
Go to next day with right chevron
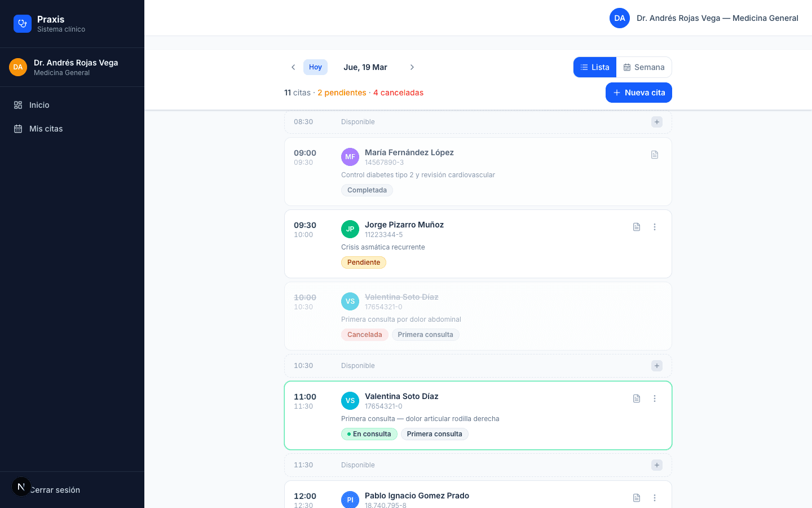[x=412, y=67]
